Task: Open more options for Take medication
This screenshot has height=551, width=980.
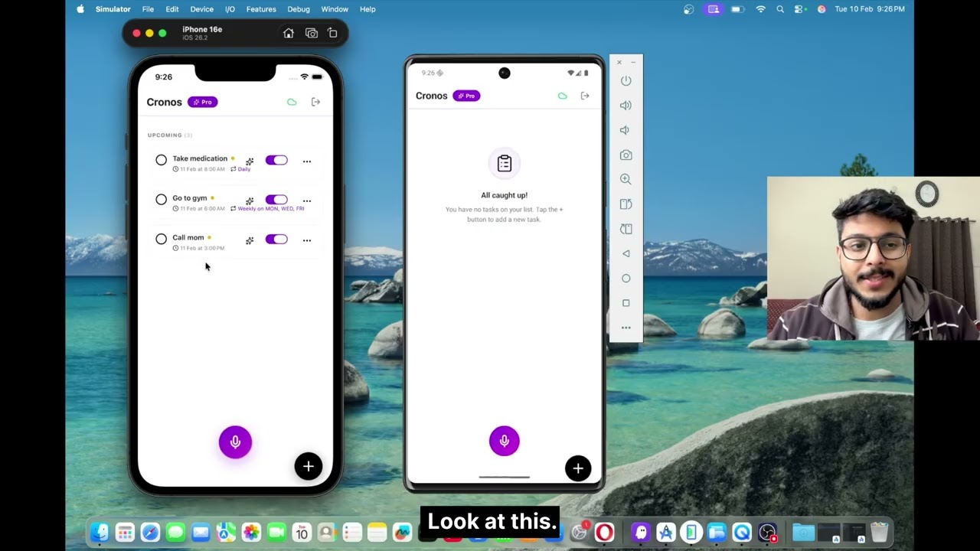Action: (x=307, y=161)
